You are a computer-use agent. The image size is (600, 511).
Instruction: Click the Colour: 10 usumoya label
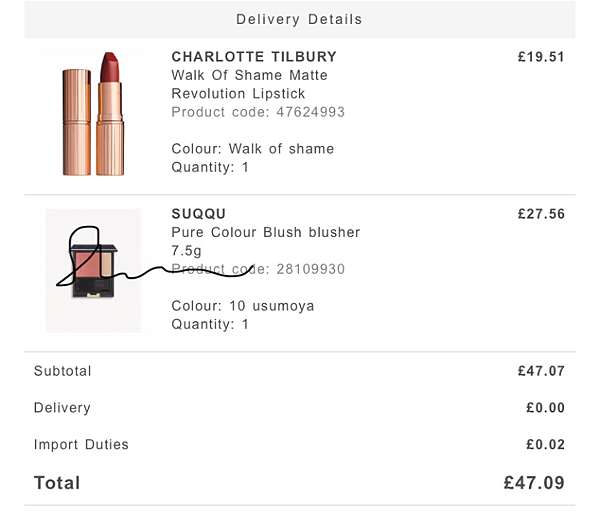pyautogui.click(x=243, y=306)
